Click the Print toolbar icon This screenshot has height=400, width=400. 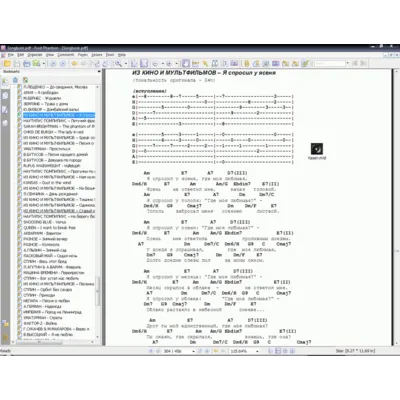pyautogui.click(x=27, y=63)
